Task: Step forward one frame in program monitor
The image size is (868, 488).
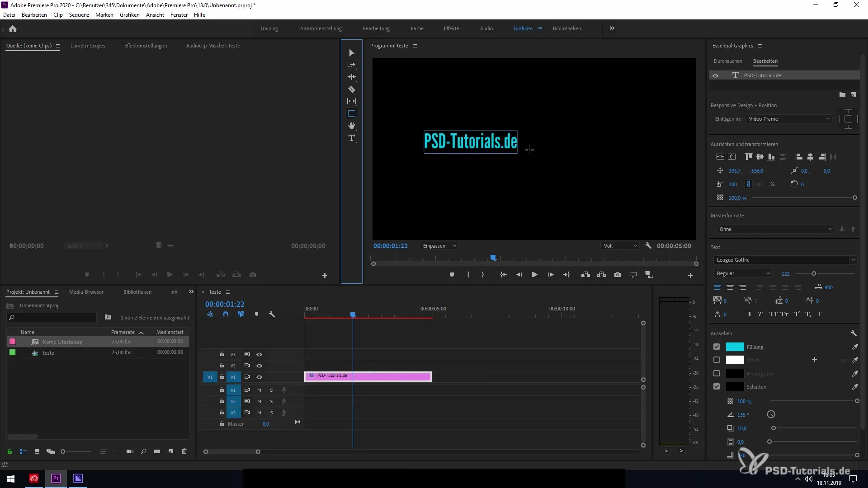Action: point(551,275)
